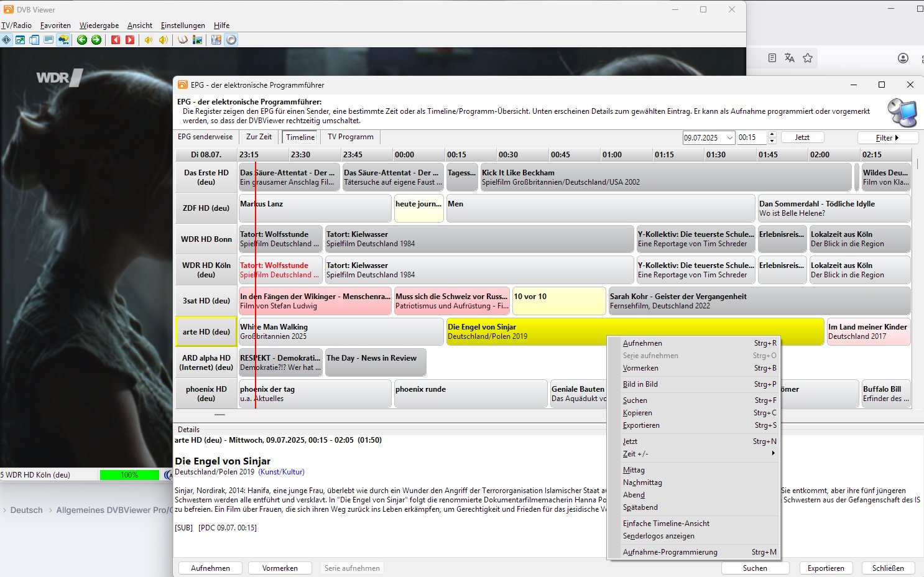Open the Einstellungen menu

[183, 25]
